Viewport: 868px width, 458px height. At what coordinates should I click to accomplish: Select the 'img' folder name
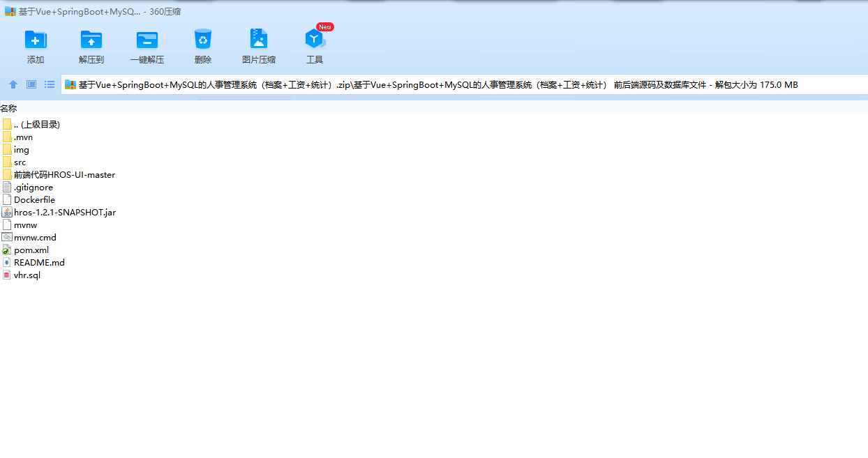[22, 150]
